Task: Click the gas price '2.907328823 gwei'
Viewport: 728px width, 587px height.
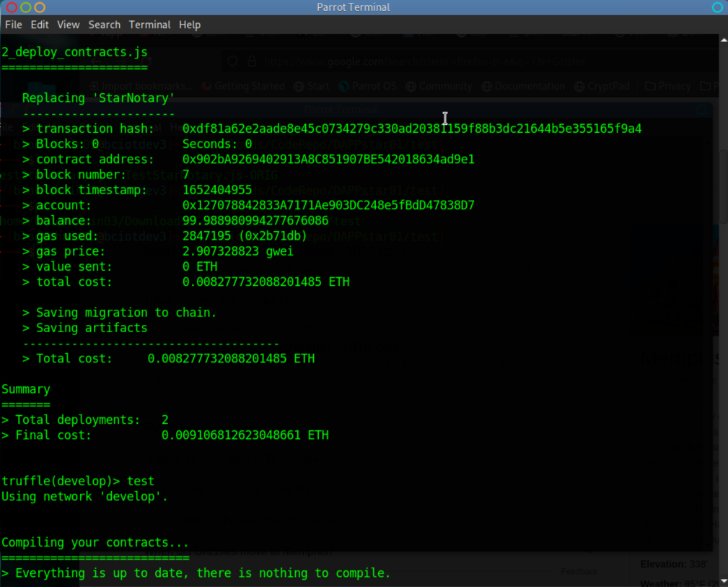Action: click(x=237, y=251)
